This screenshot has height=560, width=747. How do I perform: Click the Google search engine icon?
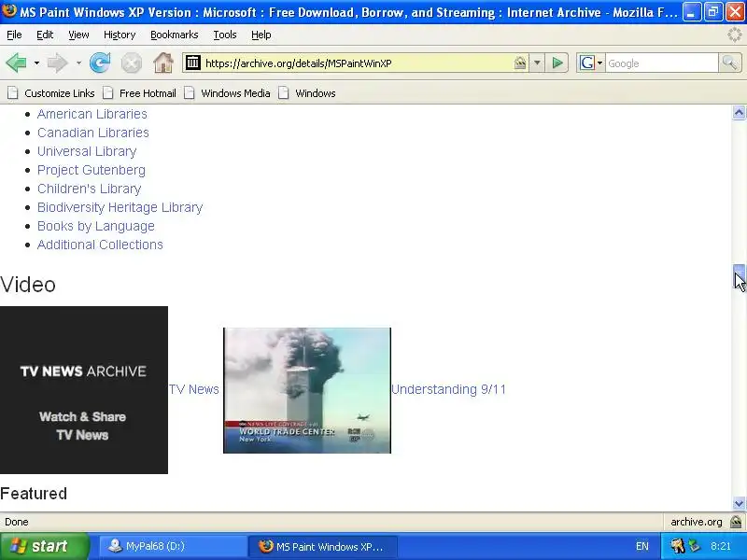[x=587, y=63]
